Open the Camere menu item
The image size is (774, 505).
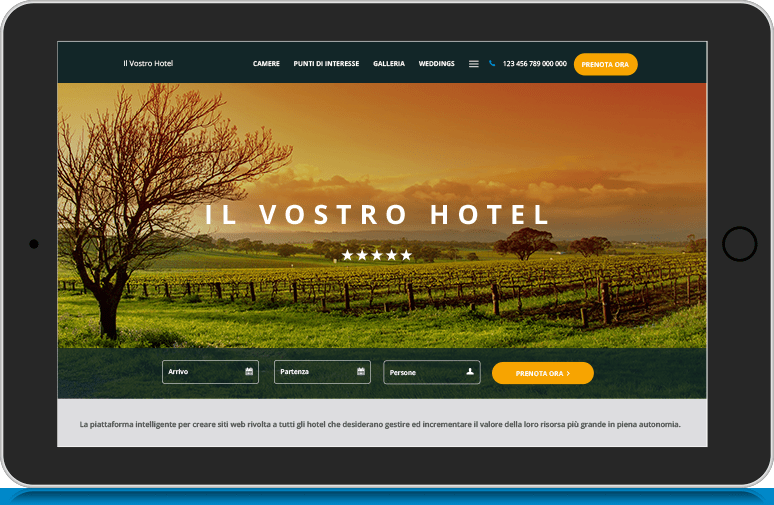tap(266, 64)
